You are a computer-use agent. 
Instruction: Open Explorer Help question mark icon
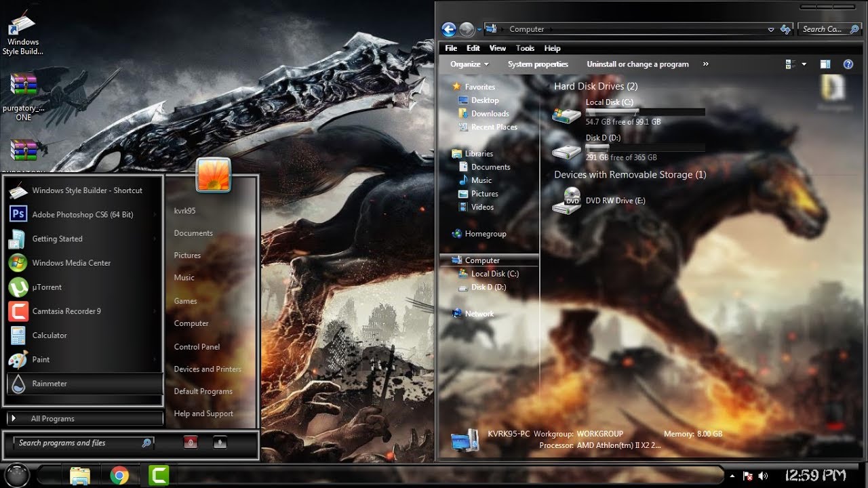coord(848,64)
